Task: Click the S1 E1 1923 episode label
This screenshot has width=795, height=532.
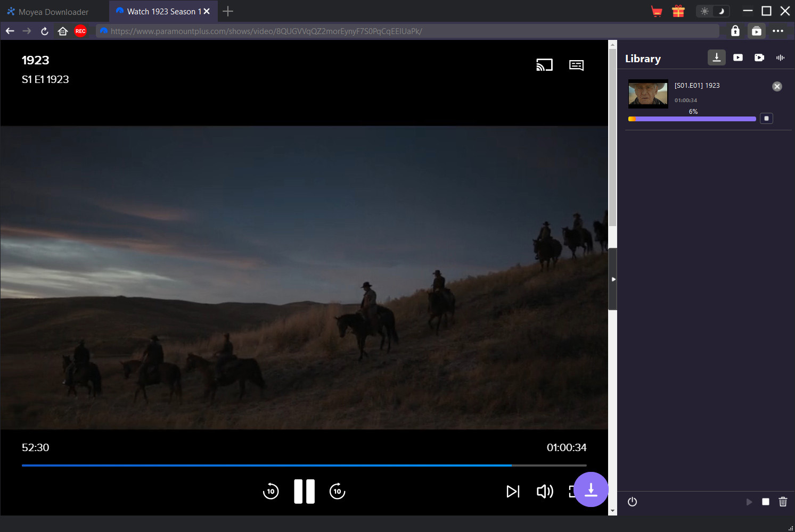Action: (45, 79)
